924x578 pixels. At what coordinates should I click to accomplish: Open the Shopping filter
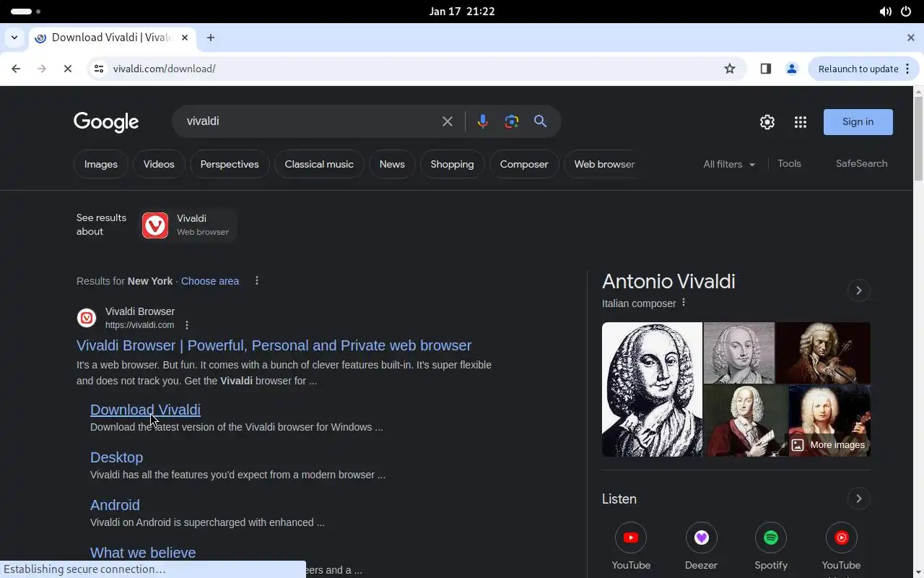click(453, 164)
